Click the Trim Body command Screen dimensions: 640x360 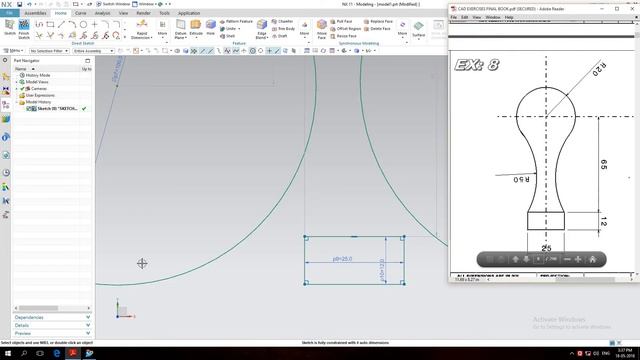point(283,29)
